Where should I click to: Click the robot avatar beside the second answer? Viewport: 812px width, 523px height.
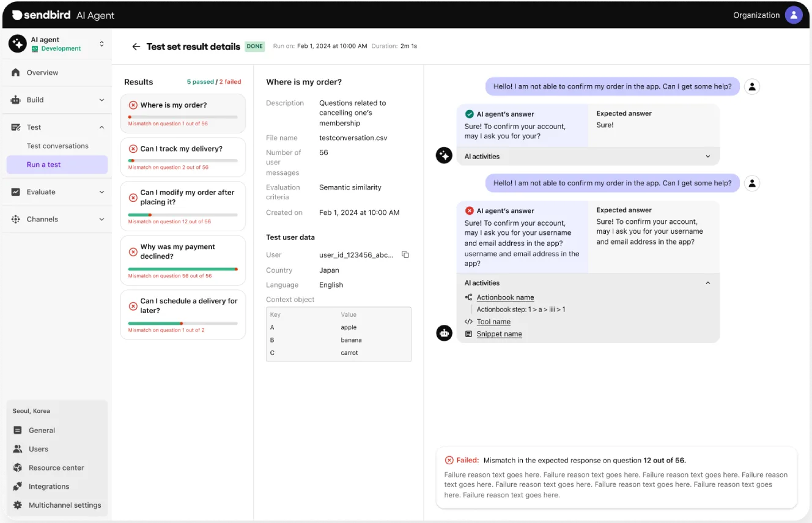tap(444, 333)
